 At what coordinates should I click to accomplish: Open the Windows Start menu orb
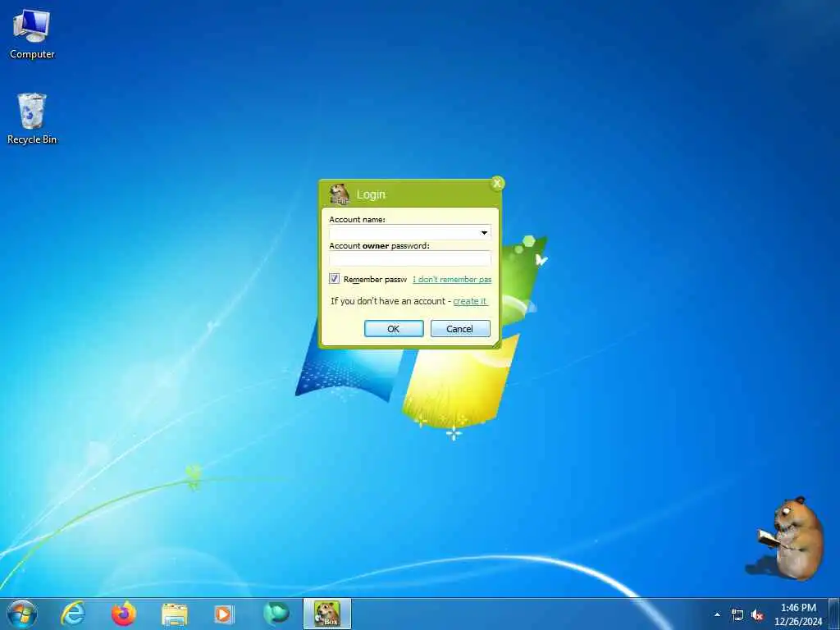[22, 614]
